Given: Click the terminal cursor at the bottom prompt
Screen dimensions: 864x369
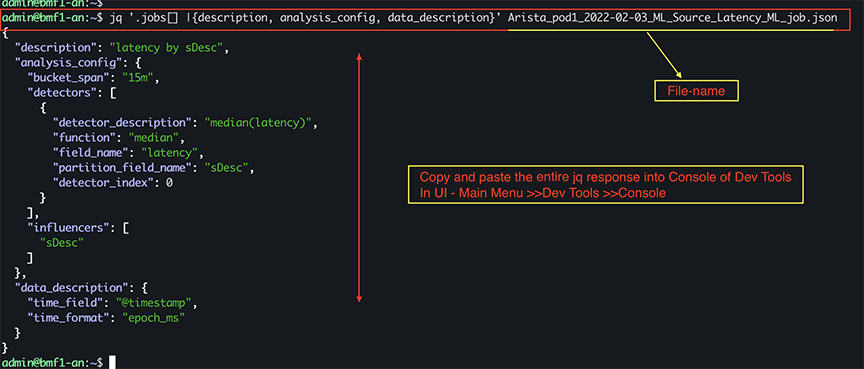Looking at the screenshot, I should tap(112, 362).
